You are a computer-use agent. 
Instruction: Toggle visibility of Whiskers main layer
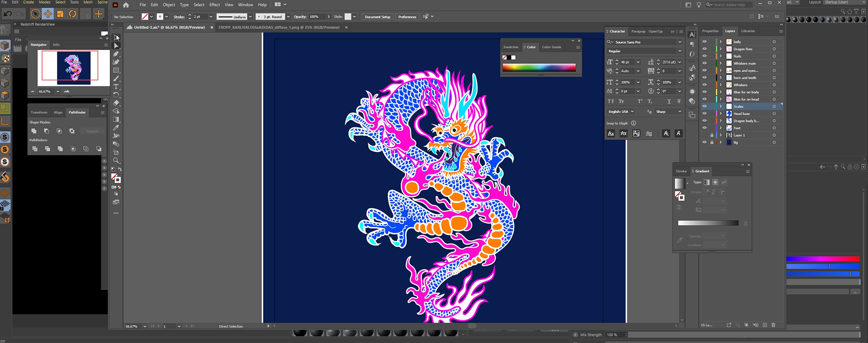[704, 63]
